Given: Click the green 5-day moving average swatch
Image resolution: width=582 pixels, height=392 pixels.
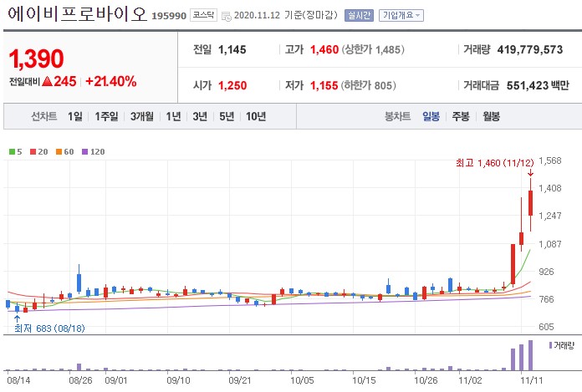Looking at the screenshot, I should pyautogui.click(x=13, y=151).
